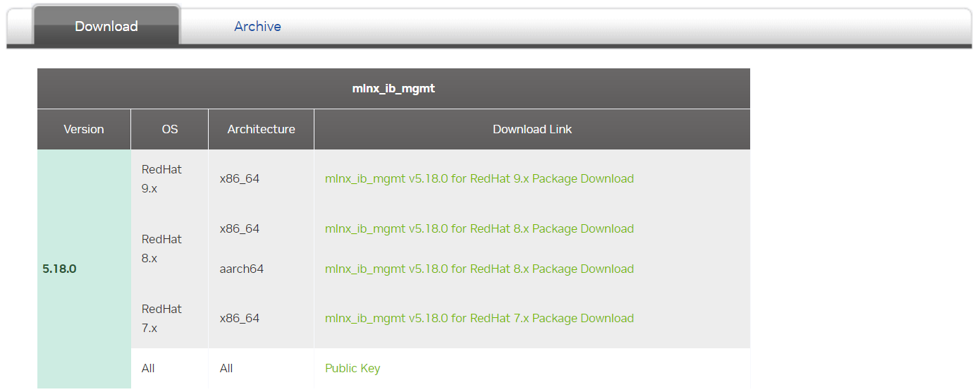The width and height of the screenshot is (980, 392).
Task: Switch to the Archive tab
Action: click(257, 27)
